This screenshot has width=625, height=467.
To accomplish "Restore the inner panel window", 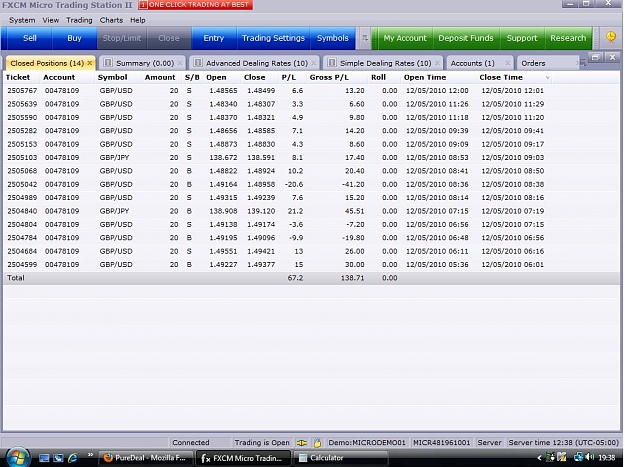I will click(x=595, y=57).
